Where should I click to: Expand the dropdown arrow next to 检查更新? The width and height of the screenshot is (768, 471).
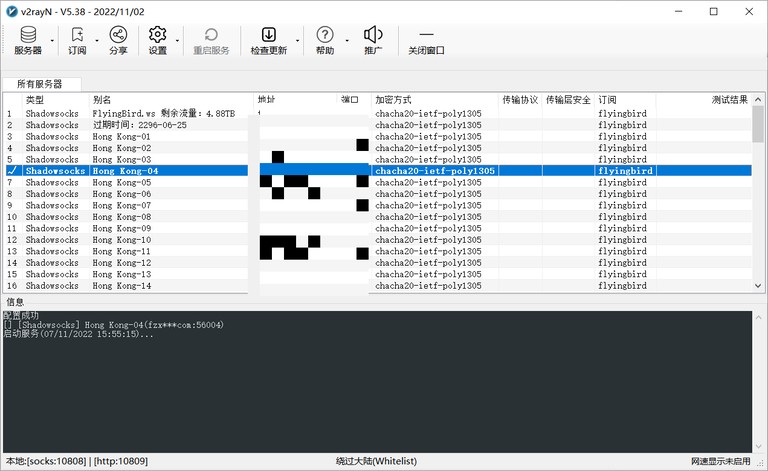[298, 42]
